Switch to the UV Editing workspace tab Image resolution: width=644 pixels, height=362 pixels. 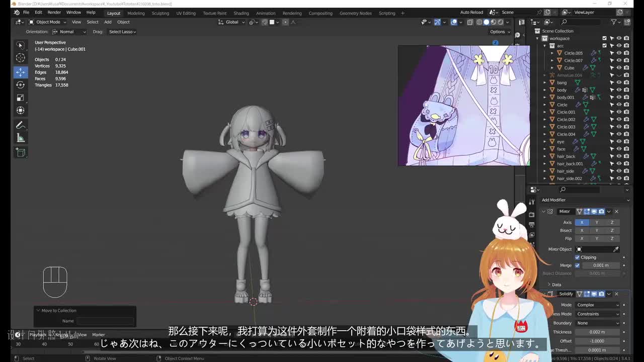click(x=186, y=13)
